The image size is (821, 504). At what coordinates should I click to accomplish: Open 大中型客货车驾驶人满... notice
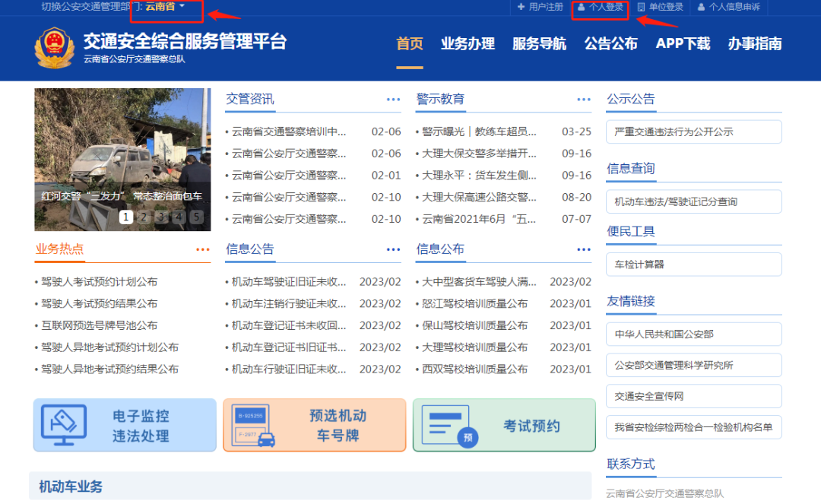479,282
